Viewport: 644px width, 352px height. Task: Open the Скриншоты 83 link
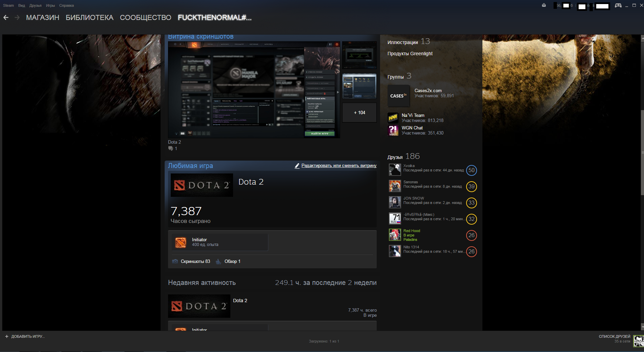195,261
